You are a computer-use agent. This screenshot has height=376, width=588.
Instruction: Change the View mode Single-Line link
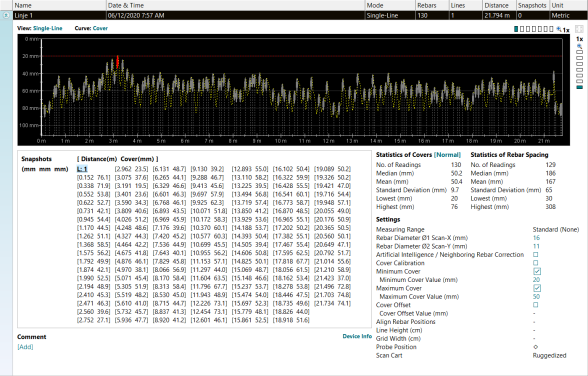(x=48, y=28)
